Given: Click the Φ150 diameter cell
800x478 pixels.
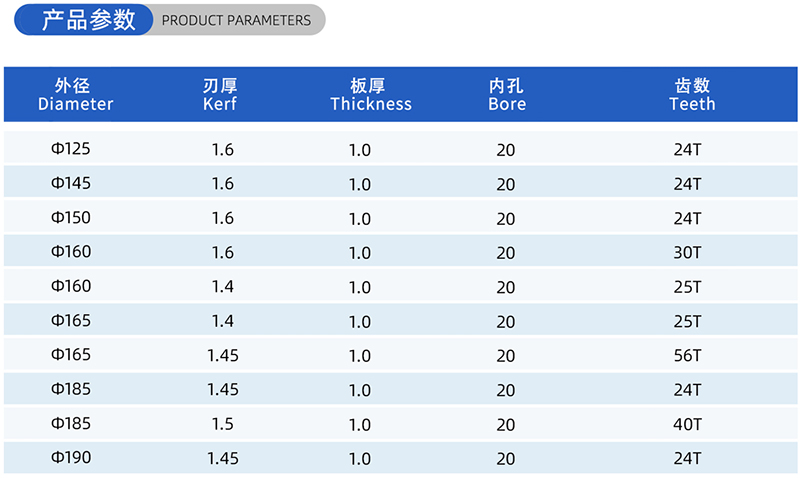Looking at the screenshot, I should click(x=71, y=218).
